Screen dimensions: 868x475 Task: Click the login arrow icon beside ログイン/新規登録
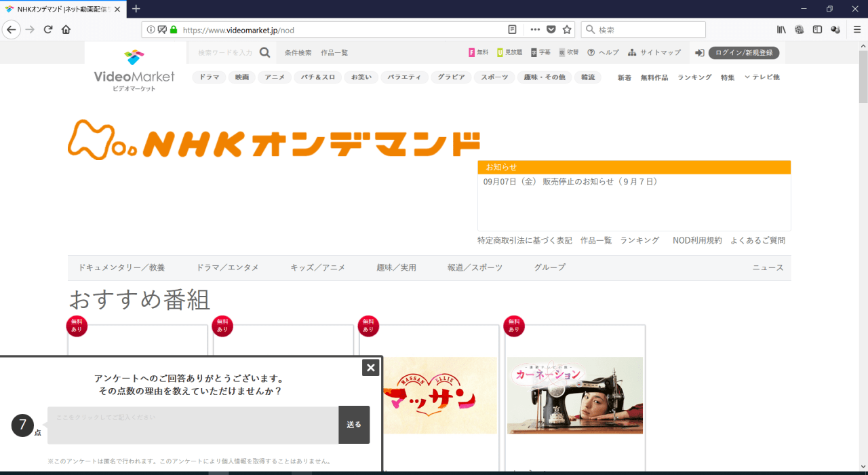click(x=700, y=53)
